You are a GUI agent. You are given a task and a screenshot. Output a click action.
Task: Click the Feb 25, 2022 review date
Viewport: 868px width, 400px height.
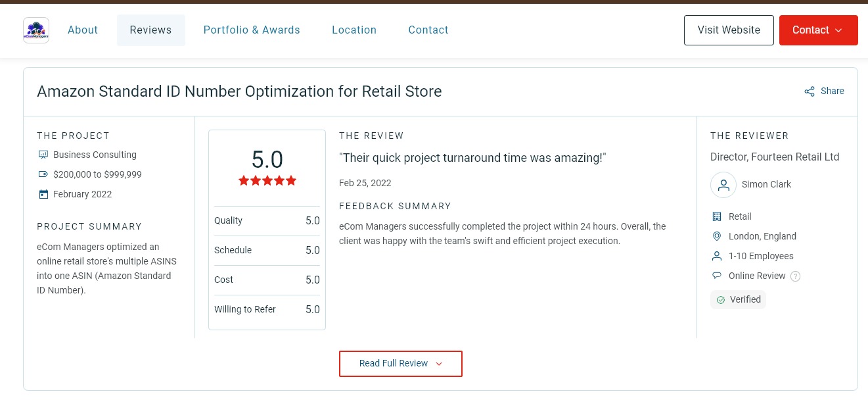click(x=365, y=183)
